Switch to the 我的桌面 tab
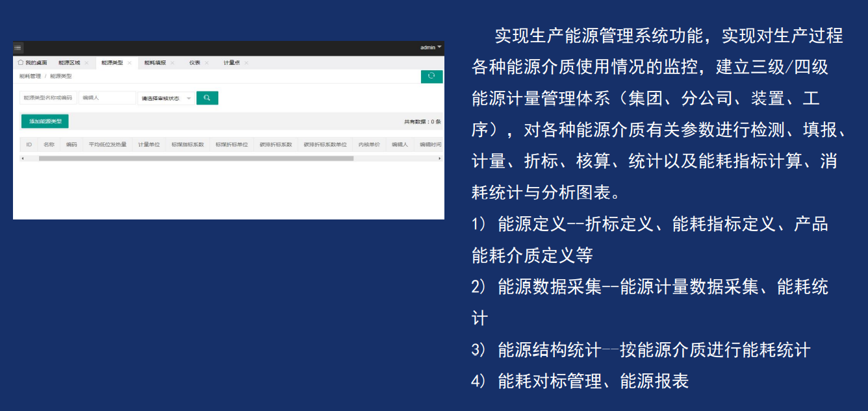This screenshot has height=411, width=868. 32,63
